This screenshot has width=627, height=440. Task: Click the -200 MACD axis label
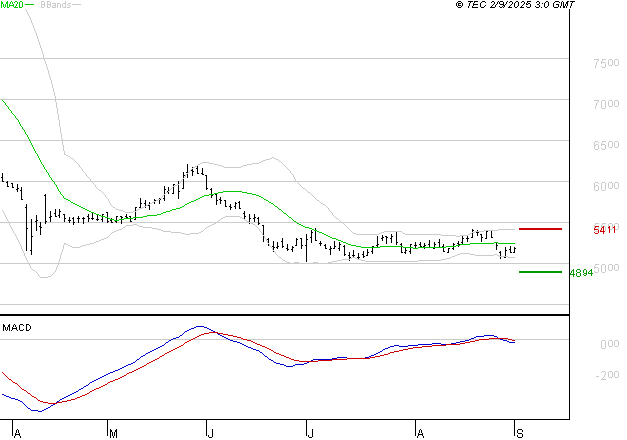coord(605,376)
